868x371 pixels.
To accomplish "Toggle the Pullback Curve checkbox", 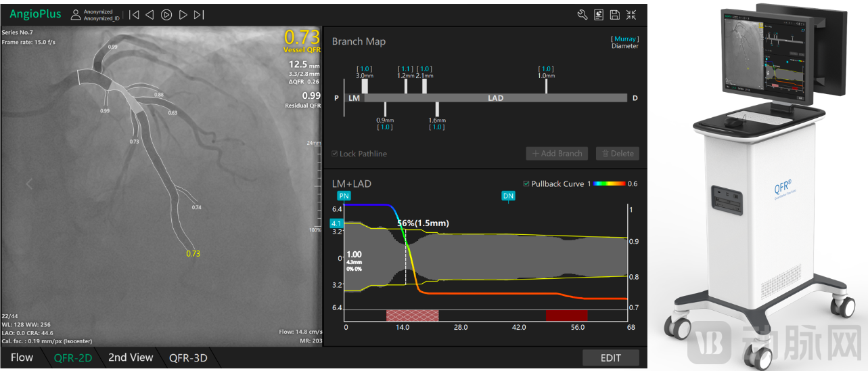I will 526,183.
